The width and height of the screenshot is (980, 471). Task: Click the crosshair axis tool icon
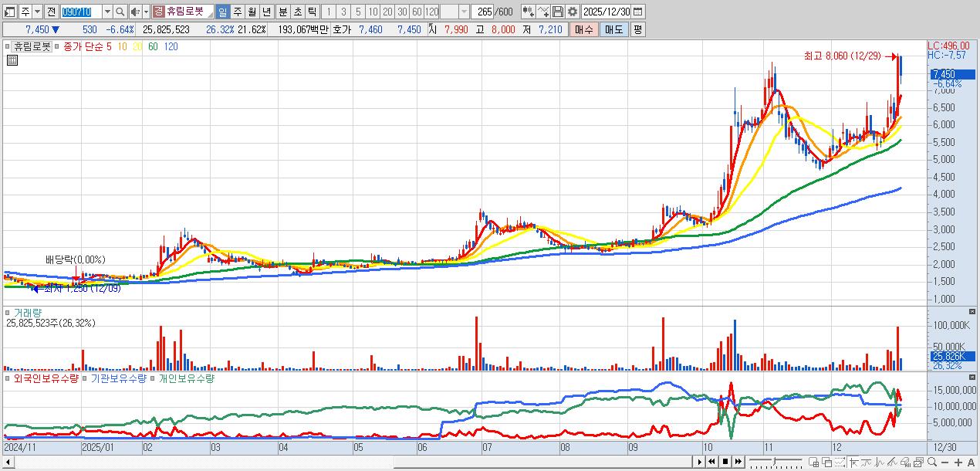(x=853, y=463)
